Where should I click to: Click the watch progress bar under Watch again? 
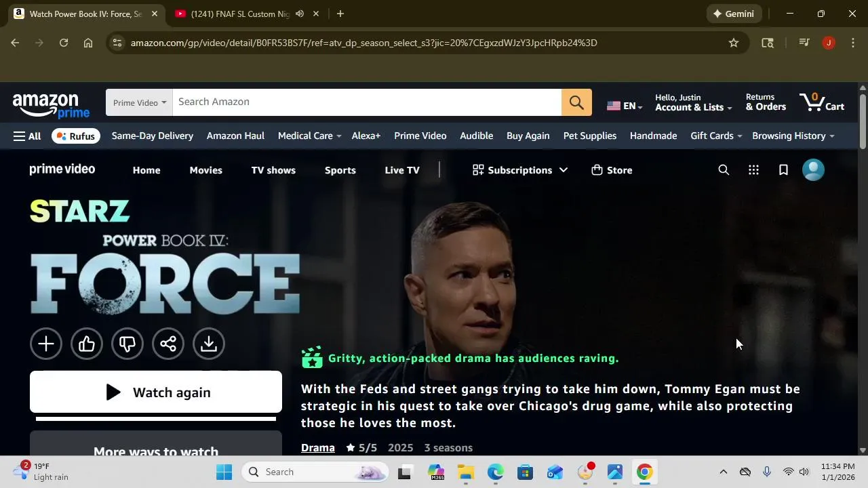(x=156, y=419)
